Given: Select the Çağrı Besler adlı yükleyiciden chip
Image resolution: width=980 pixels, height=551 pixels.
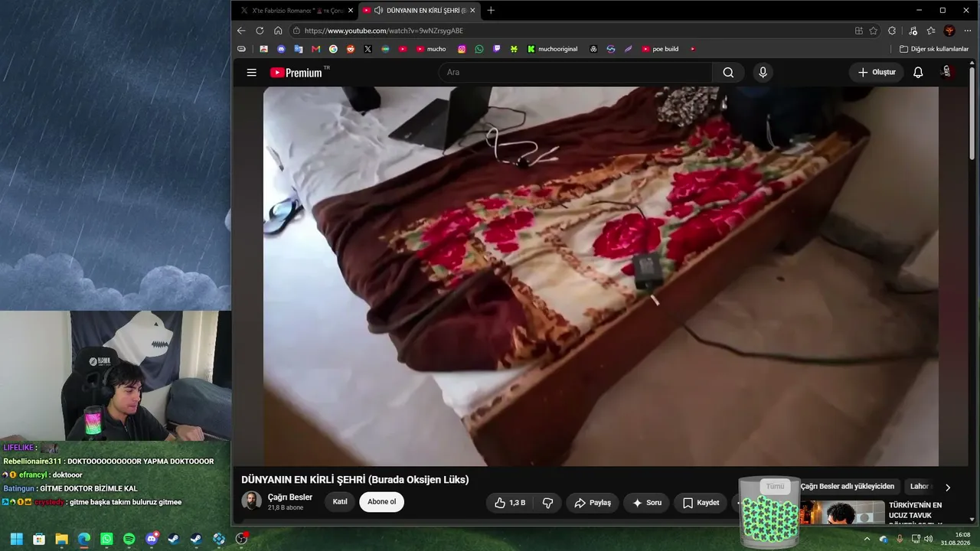Looking at the screenshot, I should coord(848,487).
